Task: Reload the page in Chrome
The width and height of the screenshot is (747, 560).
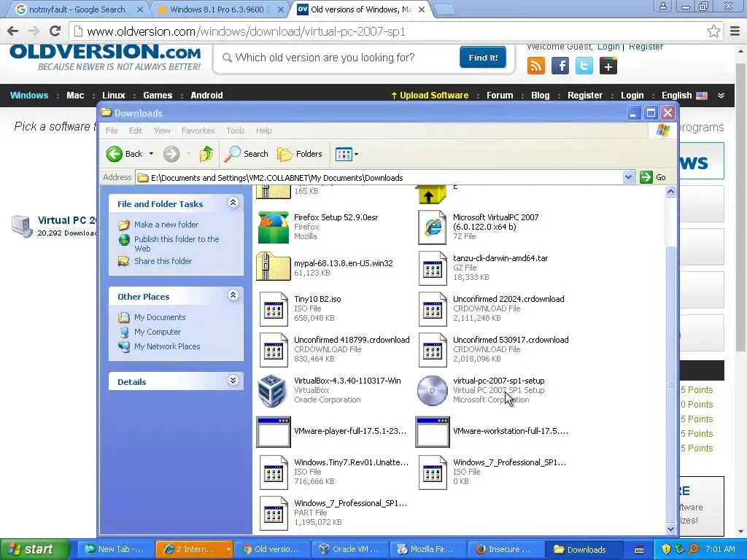Action: [55, 31]
